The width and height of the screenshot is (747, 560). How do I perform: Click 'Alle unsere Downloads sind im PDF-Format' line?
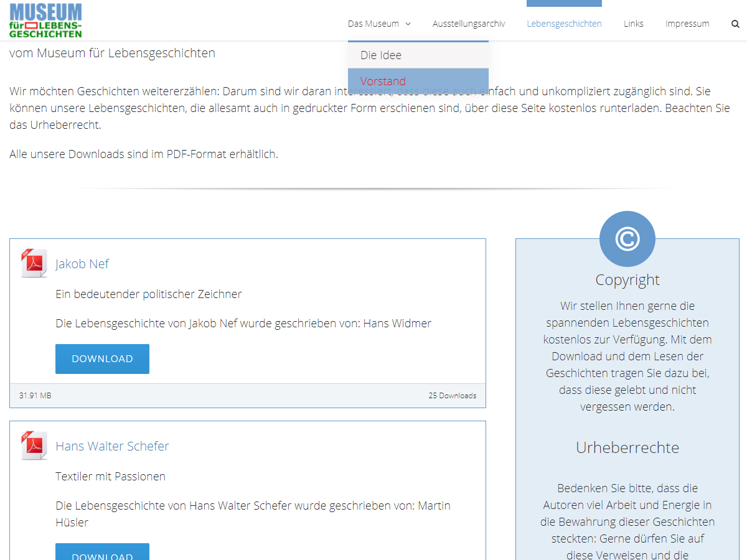click(144, 154)
